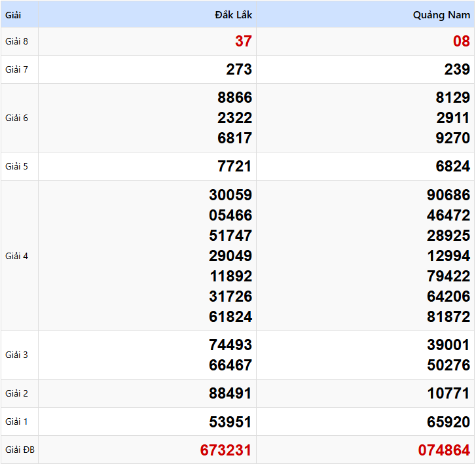Viewport: 476px width, 464px height.
Task: Click number 239 in Quảng Nam column
Action: click(x=457, y=69)
